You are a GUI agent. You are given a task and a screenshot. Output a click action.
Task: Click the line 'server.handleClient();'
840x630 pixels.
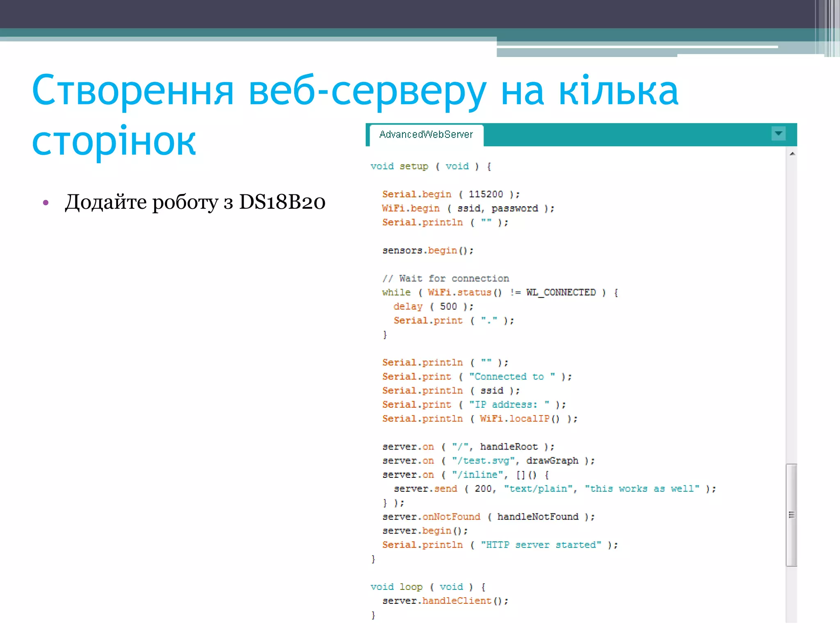[445, 601]
